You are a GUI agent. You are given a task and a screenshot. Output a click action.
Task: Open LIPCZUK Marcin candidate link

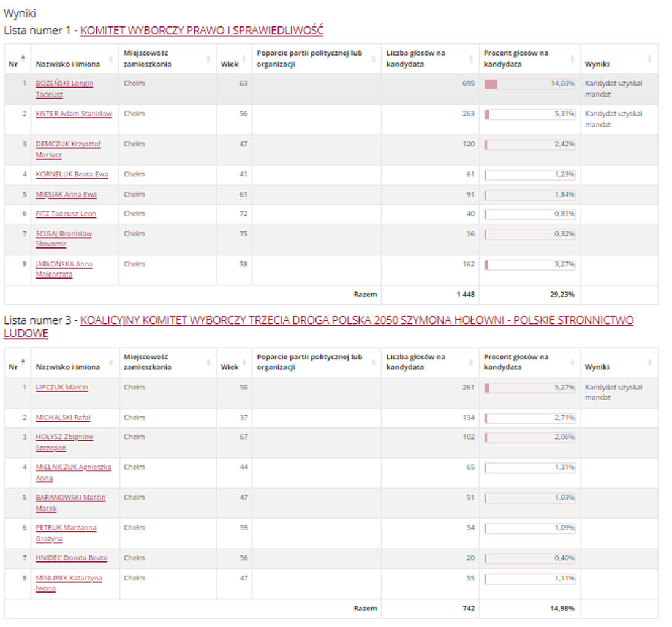click(x=61, y=388)
